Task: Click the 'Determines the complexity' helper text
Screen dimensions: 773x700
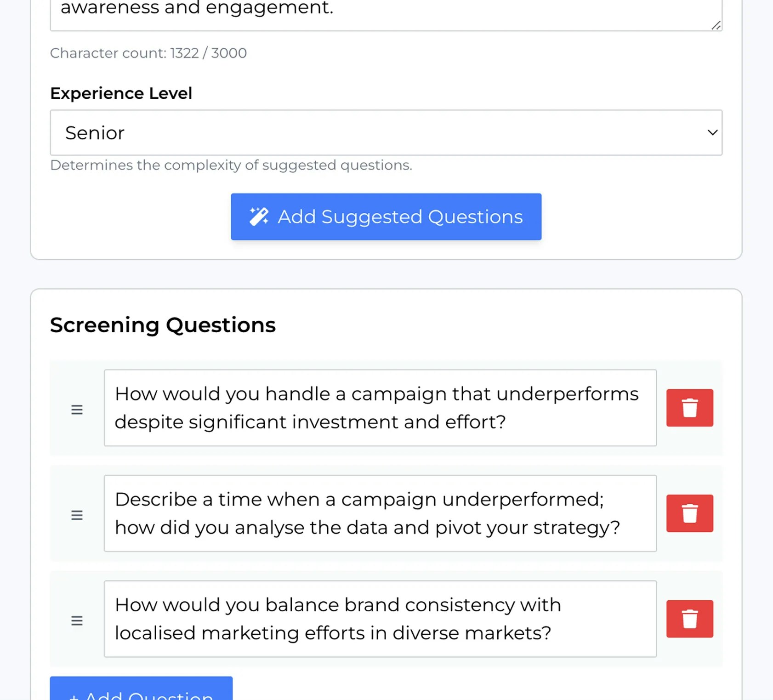Action: 231,165
